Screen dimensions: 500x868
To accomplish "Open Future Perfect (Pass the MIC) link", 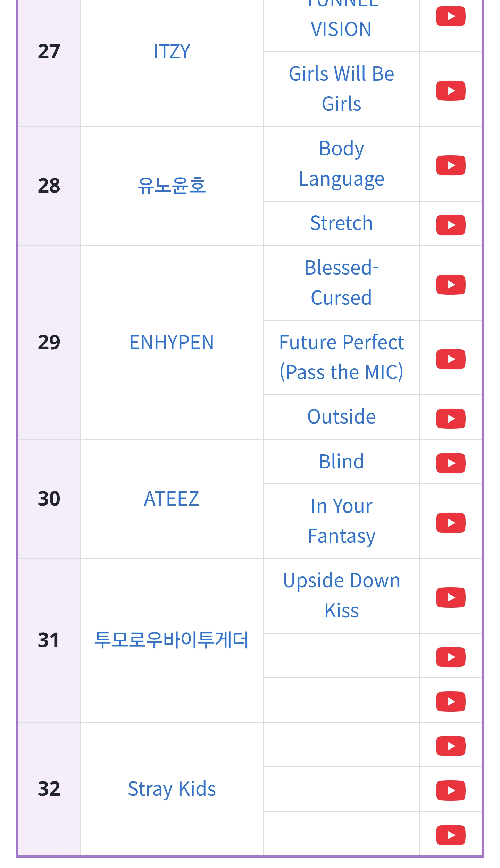I will pyautogui.click(x=341, y=357).
